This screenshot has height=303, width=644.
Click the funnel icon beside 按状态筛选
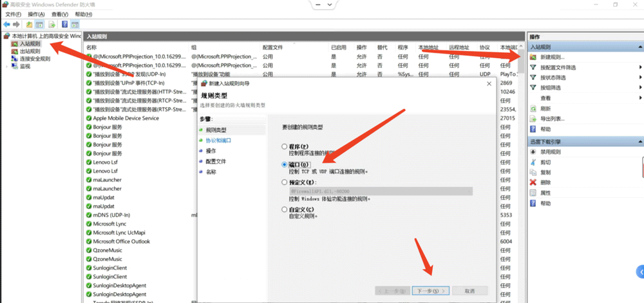click(x=533, y=77)
